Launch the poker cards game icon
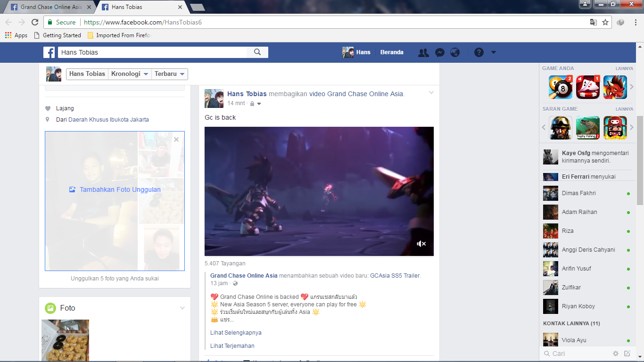 [588, 87]
